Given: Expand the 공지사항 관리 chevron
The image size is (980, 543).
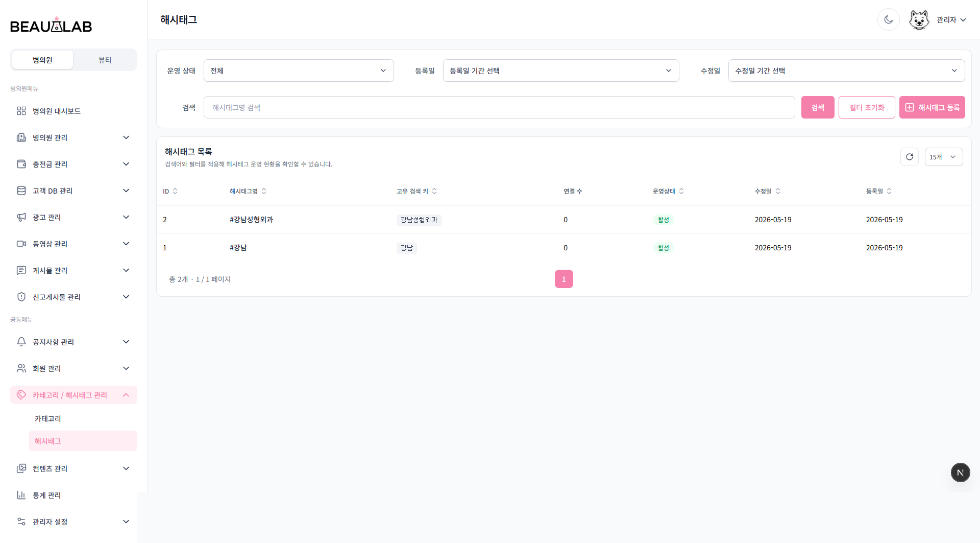Looking at the screenshot, I should pyautogui.click(x=126, y=342).
